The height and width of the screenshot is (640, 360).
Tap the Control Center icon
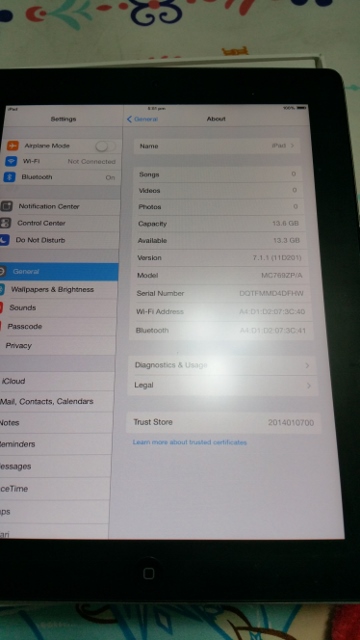(5, 223)
